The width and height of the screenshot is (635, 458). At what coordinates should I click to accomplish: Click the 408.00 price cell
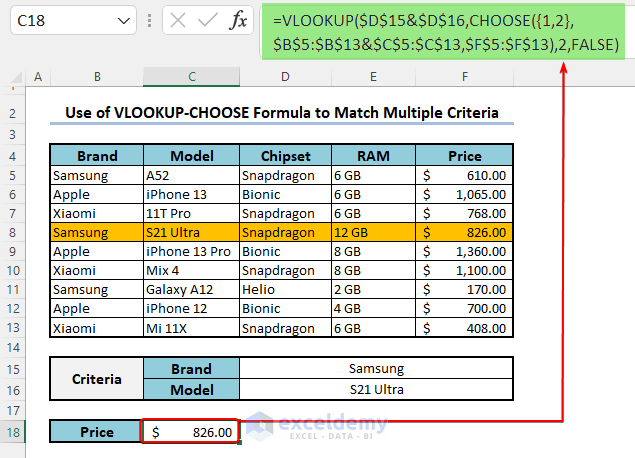tap(465, 328)
